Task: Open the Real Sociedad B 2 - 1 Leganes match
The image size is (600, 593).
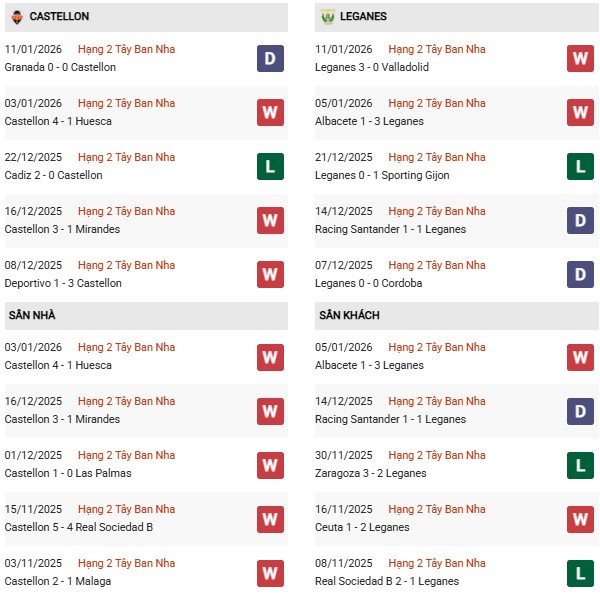Action: [x=386, y=581]
